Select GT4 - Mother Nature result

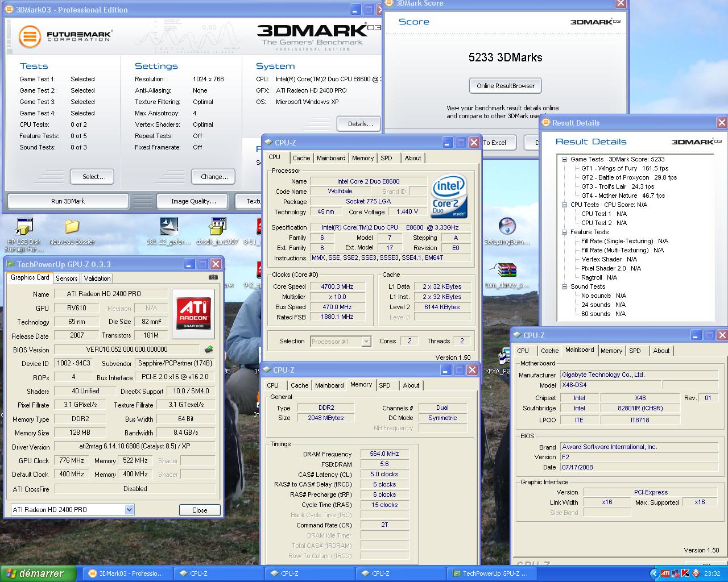click(x=623, y=196)
